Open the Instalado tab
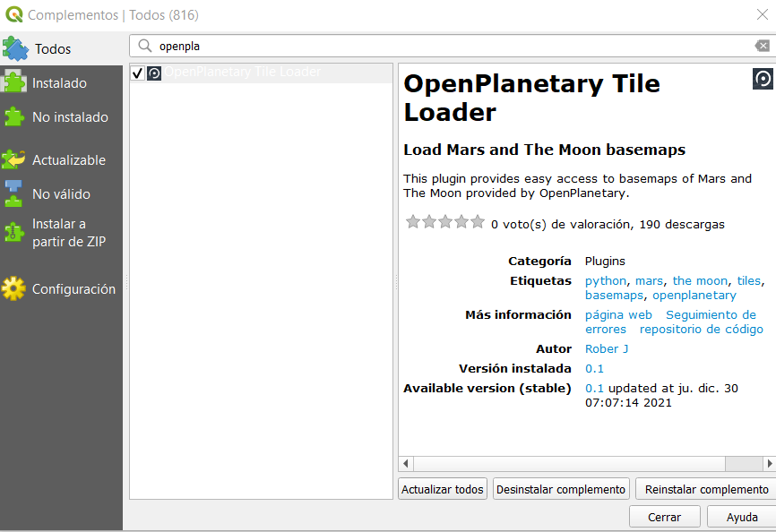 (59, 83)
